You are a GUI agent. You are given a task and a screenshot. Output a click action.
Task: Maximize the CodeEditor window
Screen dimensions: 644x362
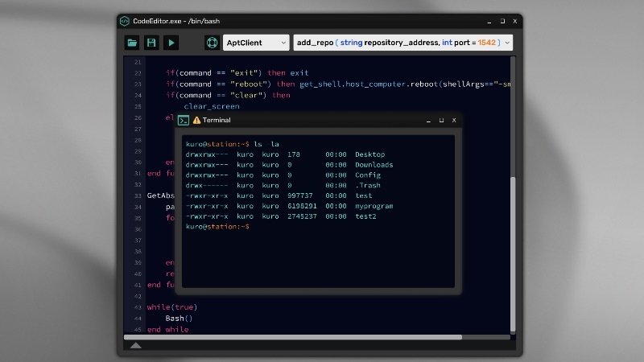click(502, 21)
